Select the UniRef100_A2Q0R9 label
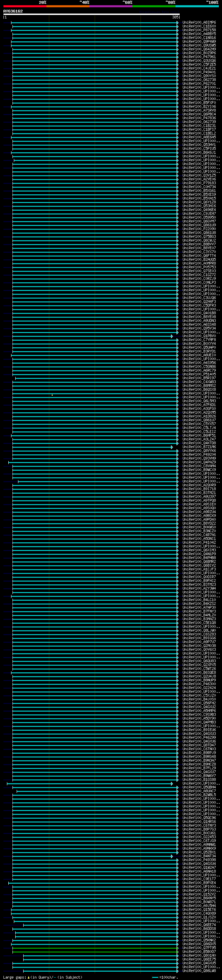222x980 pixels. coord(199,485)
